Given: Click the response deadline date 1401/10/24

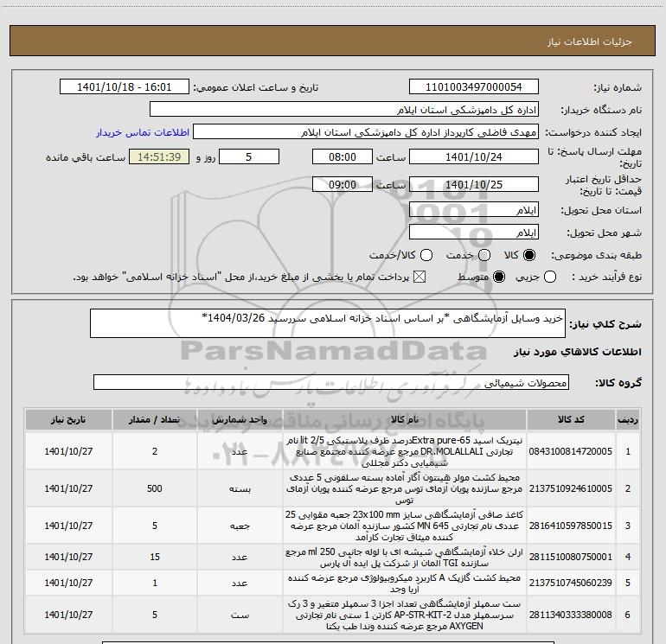Looking at the screenshot, I should (474, 156).
